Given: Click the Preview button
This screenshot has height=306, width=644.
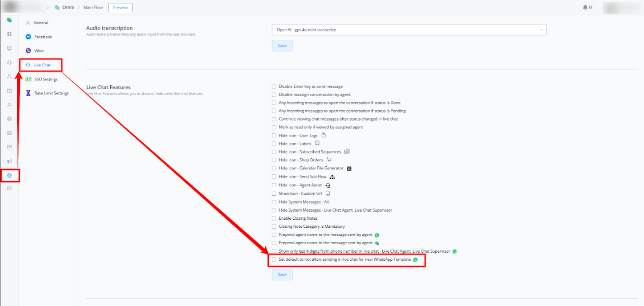Looking at the screenshot, I should (120, 7).
